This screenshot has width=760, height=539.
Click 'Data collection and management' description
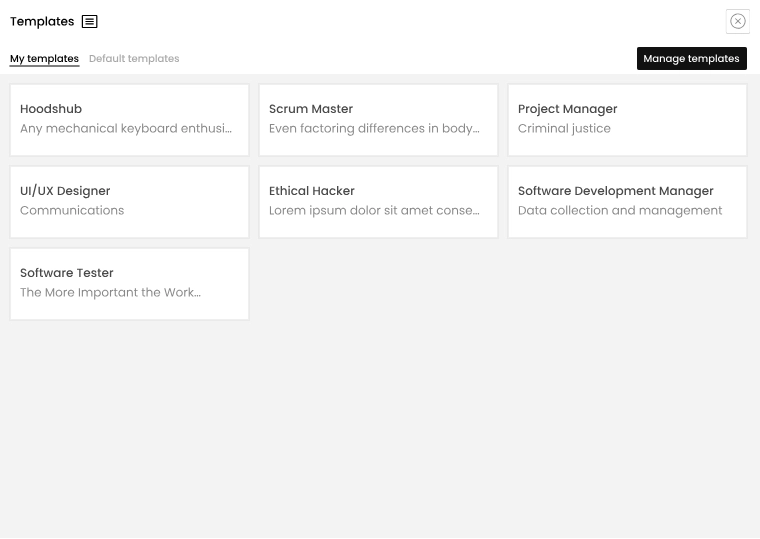tap(619, 211)
